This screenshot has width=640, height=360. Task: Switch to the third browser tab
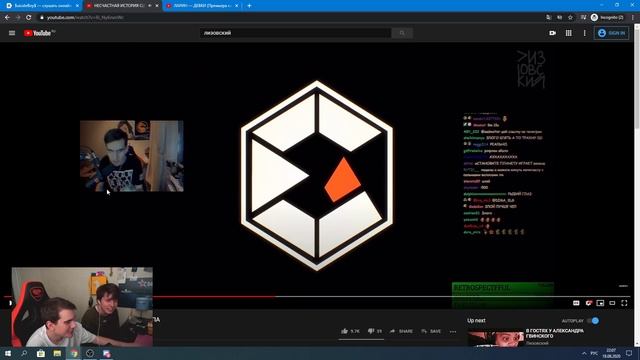[202, 6]
